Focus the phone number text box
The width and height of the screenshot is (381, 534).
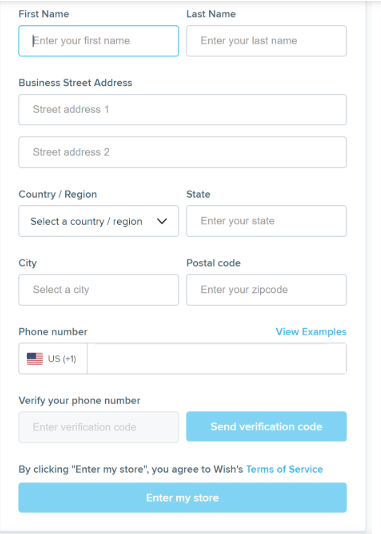(x=217, y=359)
